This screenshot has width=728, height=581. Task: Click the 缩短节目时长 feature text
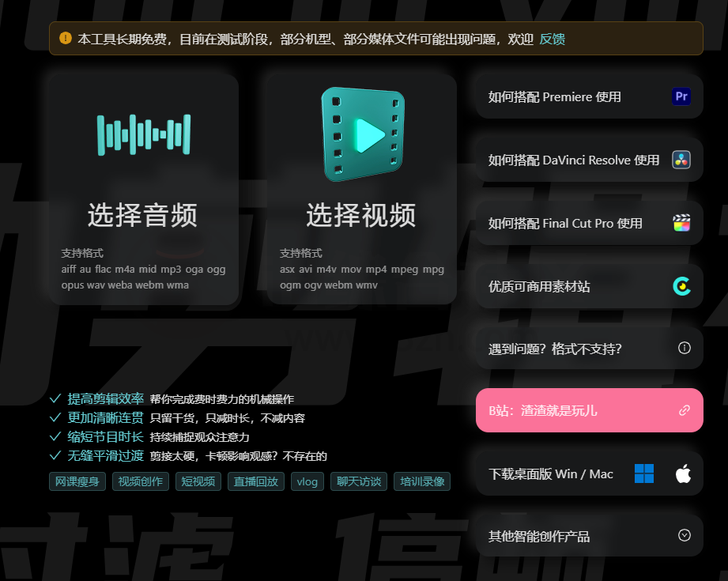click(105, 436)
